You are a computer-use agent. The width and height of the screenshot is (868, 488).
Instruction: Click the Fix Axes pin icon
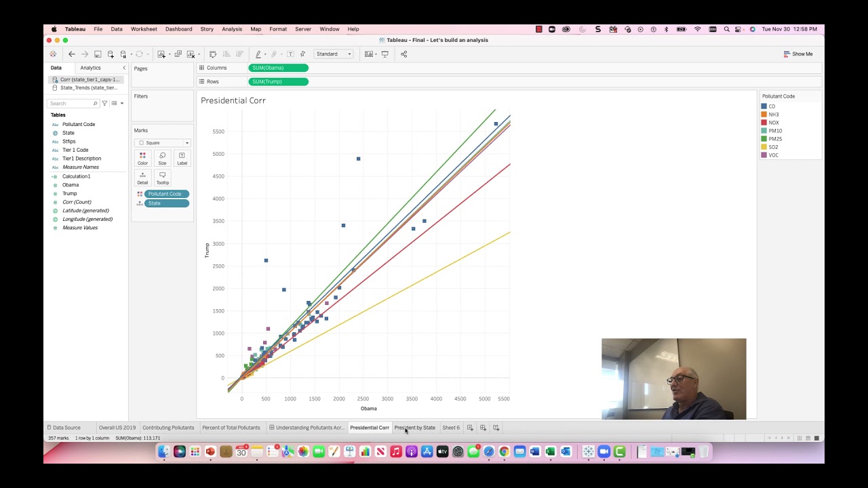click(x=302, y=54)
